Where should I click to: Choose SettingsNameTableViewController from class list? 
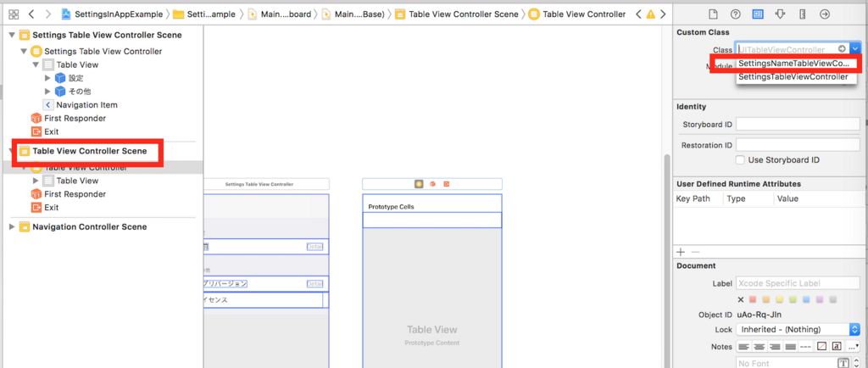[x=796, y=64]
